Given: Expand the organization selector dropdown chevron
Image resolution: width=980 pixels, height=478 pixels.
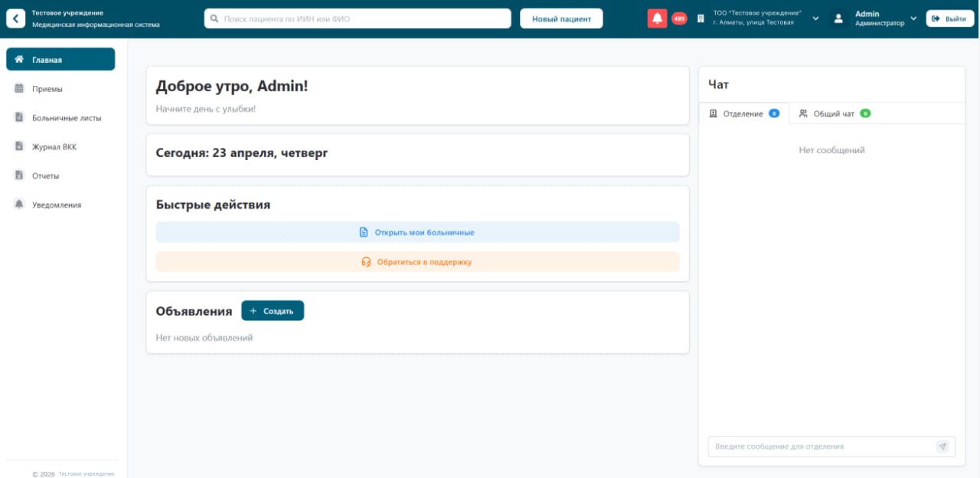Looking at the screenshot, I should [815, 18].
